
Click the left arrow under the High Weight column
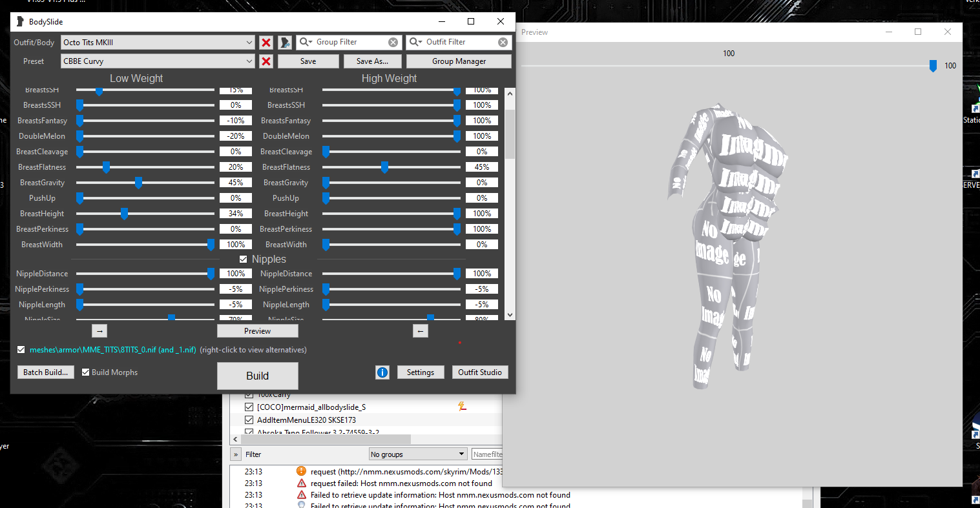coord(421,330)
